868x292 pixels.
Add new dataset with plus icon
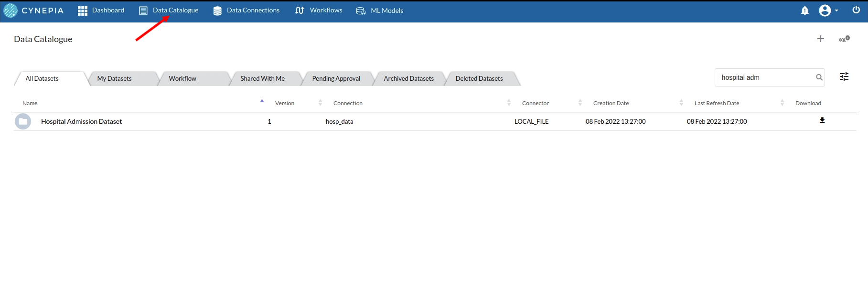(821, 39)
